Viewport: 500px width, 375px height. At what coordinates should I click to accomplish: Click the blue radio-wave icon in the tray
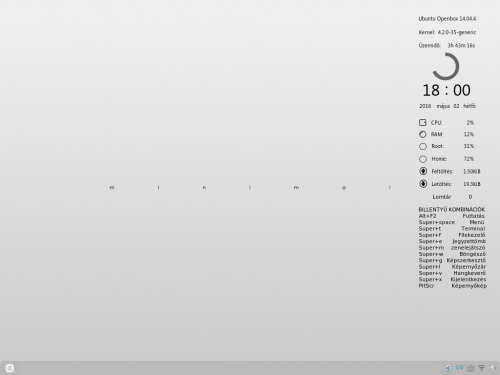click(x=459, y=368)
